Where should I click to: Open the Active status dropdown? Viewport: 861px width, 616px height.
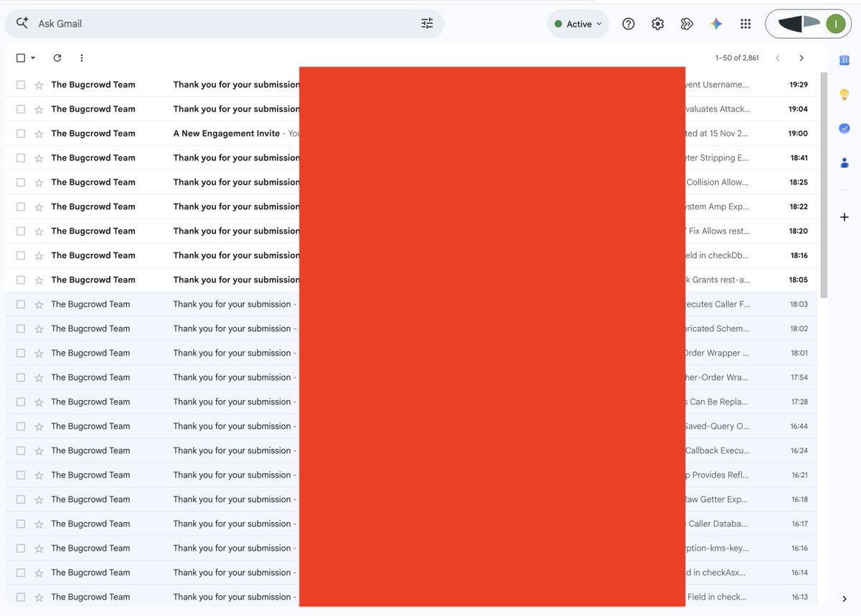tap(578, 24)
